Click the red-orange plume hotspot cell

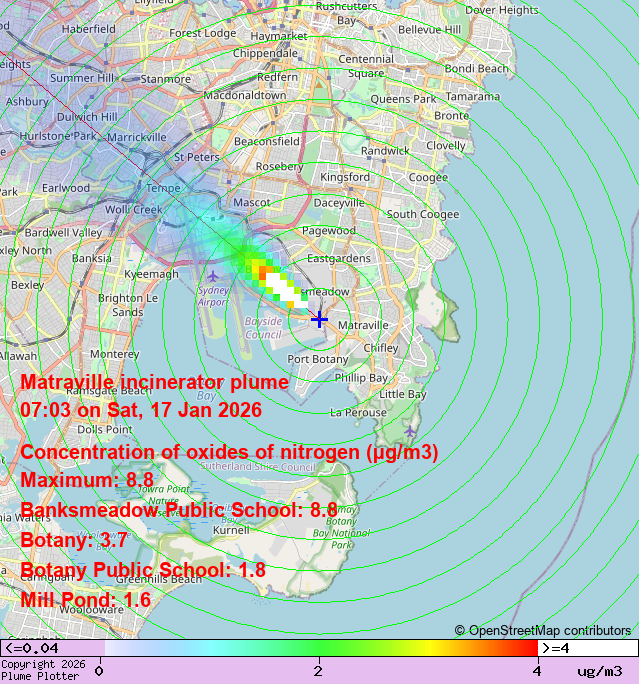(266, 270)
